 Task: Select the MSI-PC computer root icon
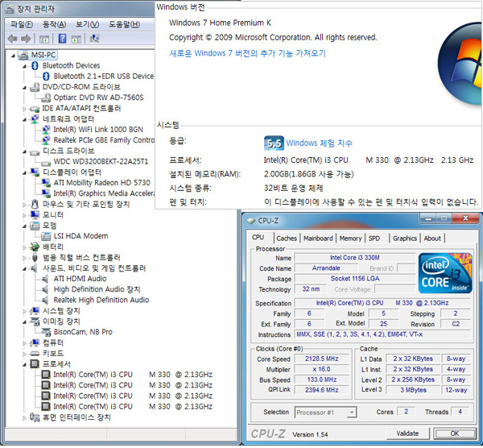23,55
